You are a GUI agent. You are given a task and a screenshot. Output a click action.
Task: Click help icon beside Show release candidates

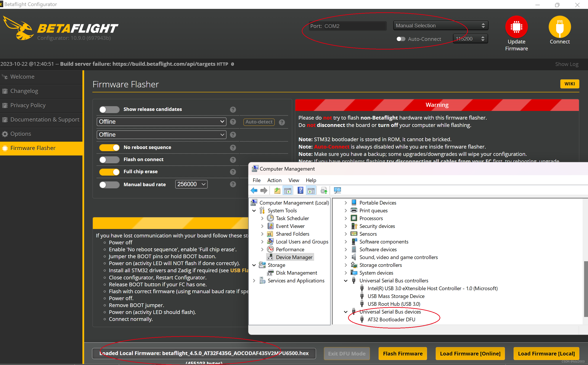(x=233, y=110)
